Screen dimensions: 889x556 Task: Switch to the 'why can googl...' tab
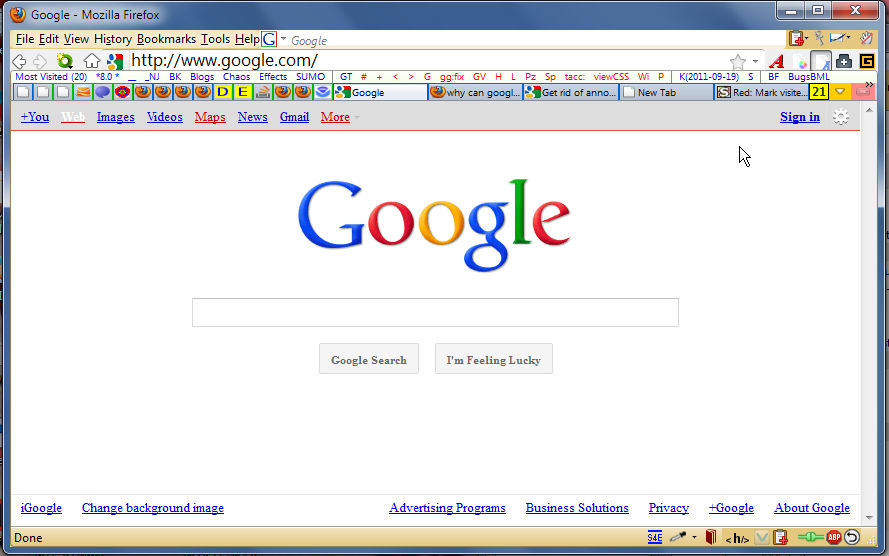pyautogui.click(x=475, y=92)
